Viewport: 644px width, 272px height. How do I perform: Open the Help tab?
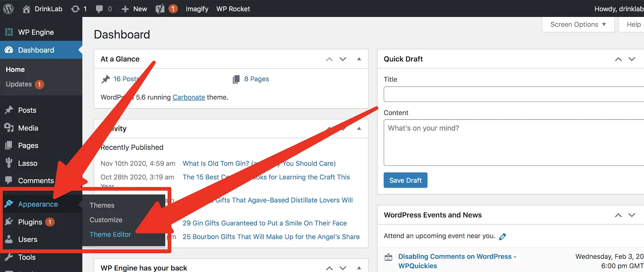tap(633, 25)
